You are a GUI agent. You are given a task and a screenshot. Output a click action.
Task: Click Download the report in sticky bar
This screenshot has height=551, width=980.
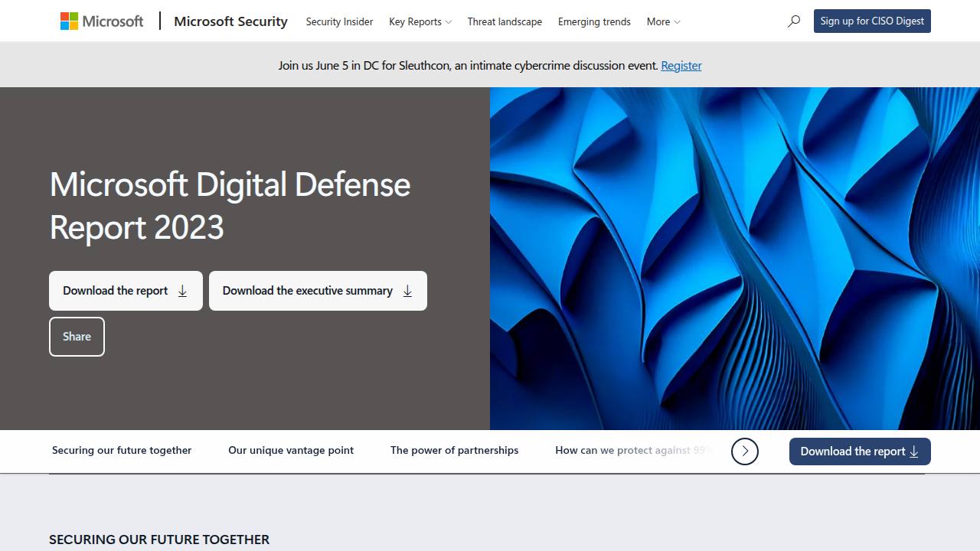point(860,452)
